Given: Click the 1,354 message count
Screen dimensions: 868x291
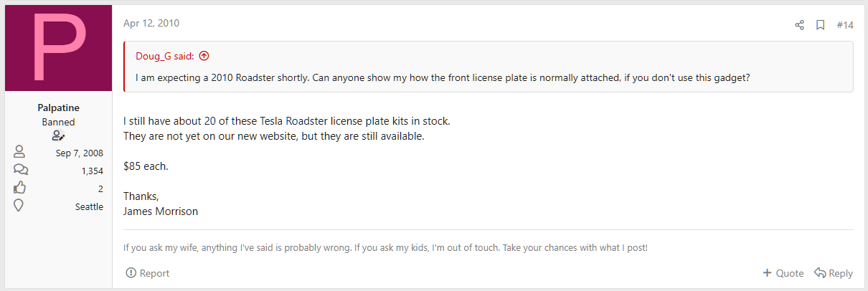Looking at the screenshot, I should click(x=93, y=171).
